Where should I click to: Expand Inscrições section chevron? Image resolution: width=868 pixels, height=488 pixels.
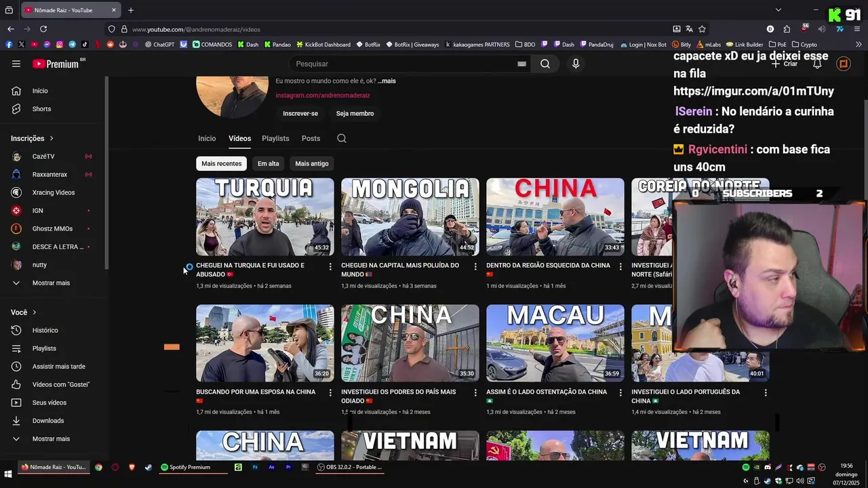[x=52, y=138]
